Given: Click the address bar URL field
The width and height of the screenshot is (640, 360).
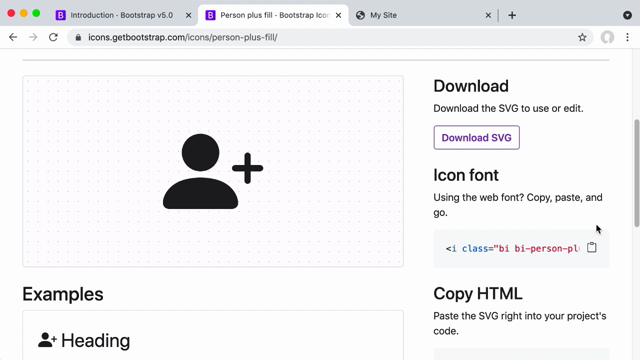Looking at the screenshot, I should pos(327,38).
